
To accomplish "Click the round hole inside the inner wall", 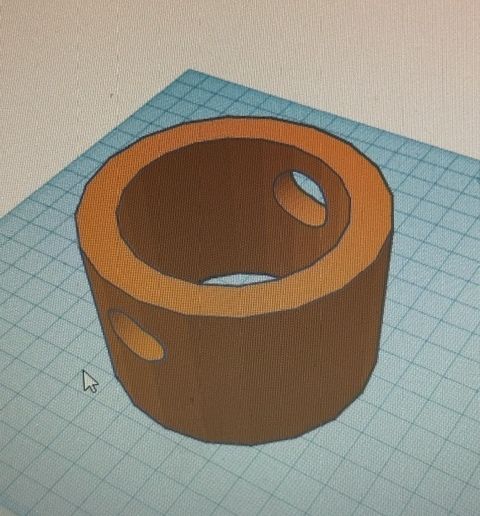I will 300,198.
